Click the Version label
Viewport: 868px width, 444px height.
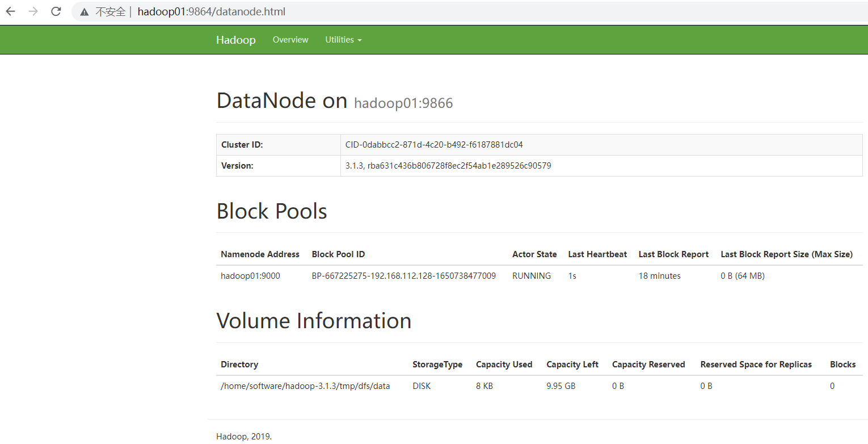pyautogui.click(x=237, y=166)
